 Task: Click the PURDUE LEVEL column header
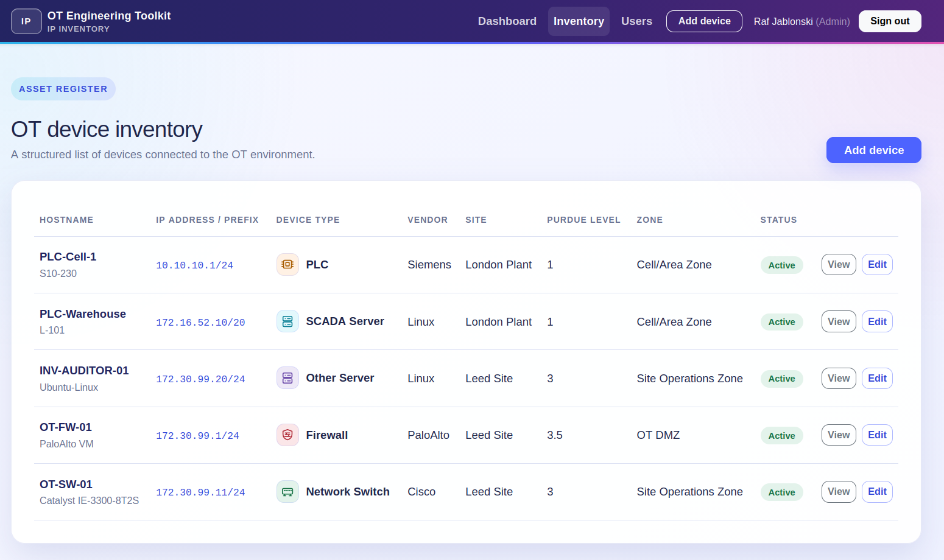583,220
